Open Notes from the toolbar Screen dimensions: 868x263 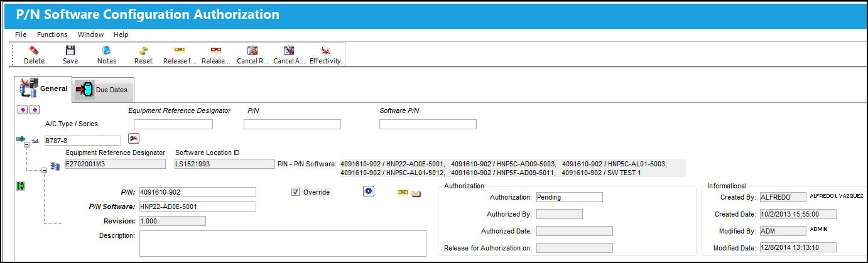click(x=107, y=50)
